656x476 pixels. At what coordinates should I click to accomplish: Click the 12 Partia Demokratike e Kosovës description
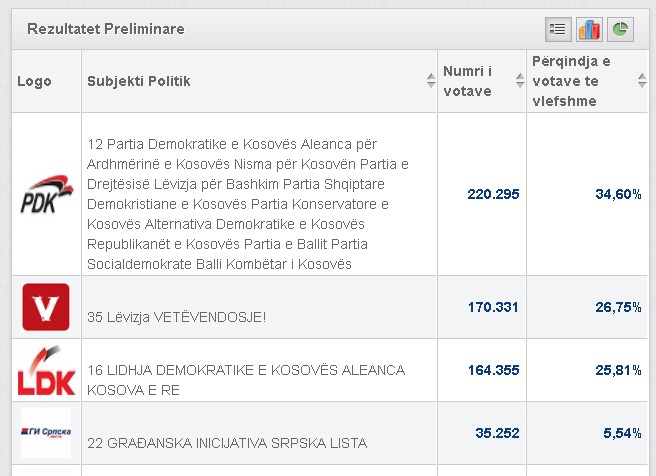coord(249,204)
